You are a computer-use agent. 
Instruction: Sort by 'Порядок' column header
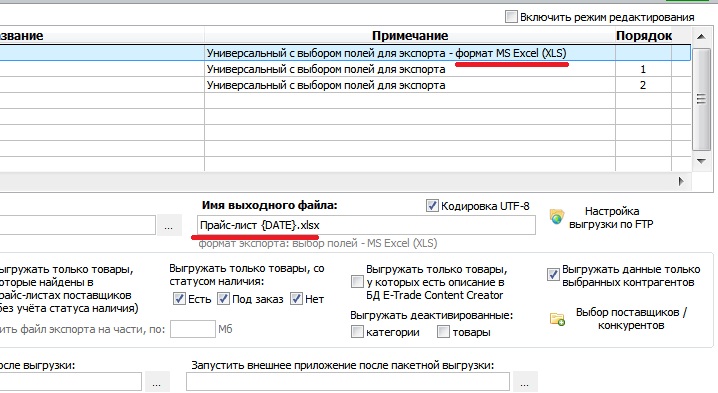(x=644, y=36)
